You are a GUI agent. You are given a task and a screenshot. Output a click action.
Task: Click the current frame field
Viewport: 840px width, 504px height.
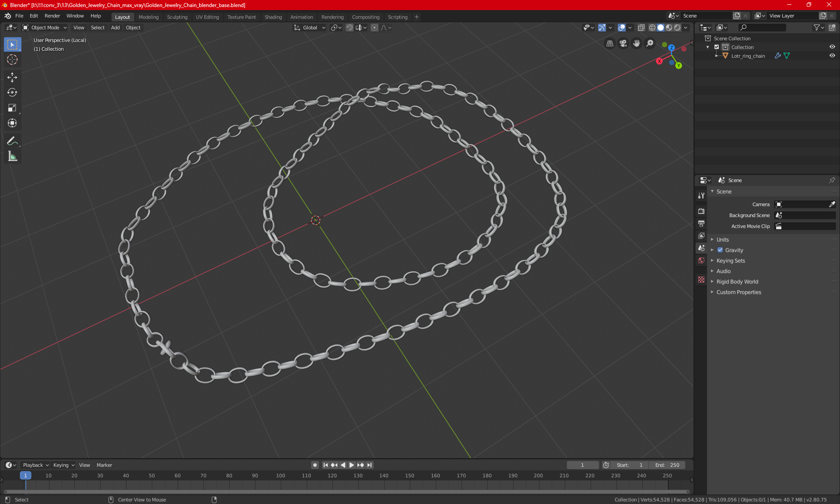click(582, 465)
